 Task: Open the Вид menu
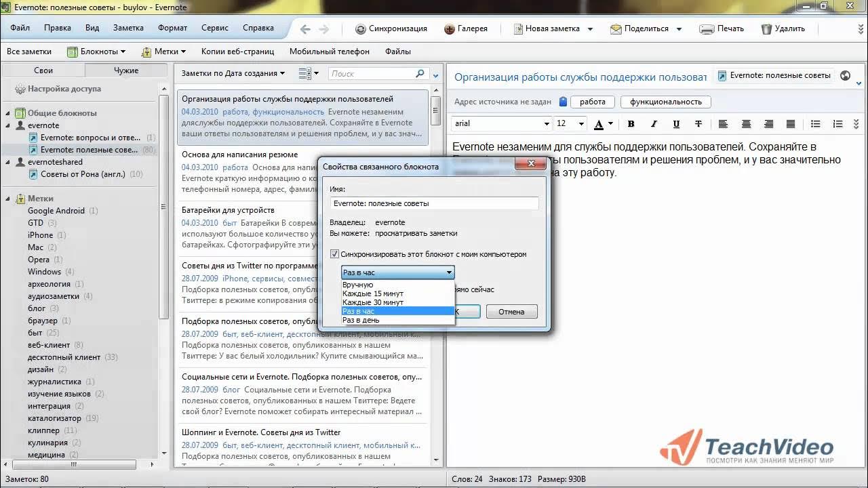tap(92, 28)
